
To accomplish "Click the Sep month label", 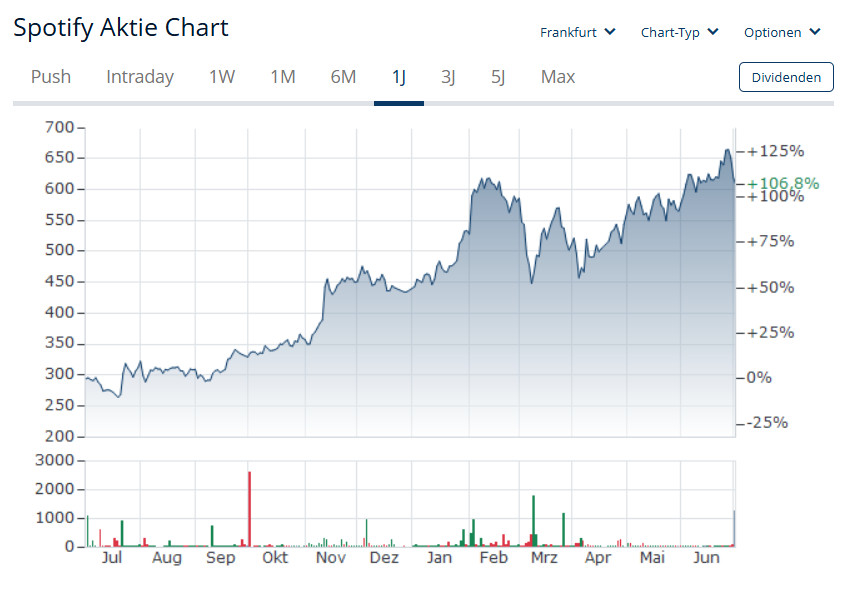I will pyautogui.click(x=220, y=558).
